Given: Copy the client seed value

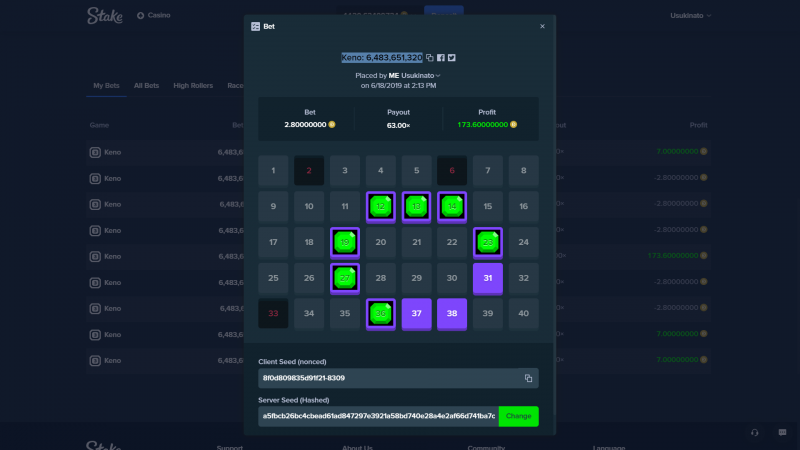Looking at the screenshot, I should (528, 378).
